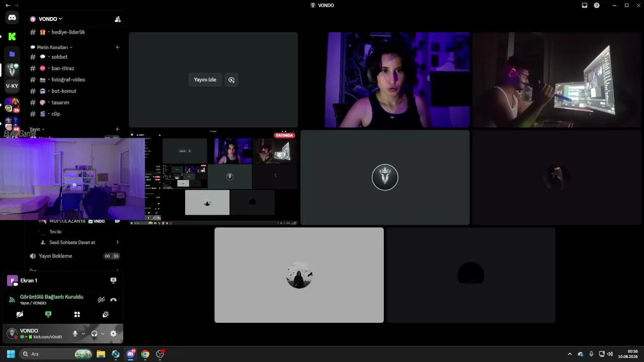This screenshot has width=644, height=362.
Task: Create a channel in Metin Kanalları
Action: click(x=117, y=47)
